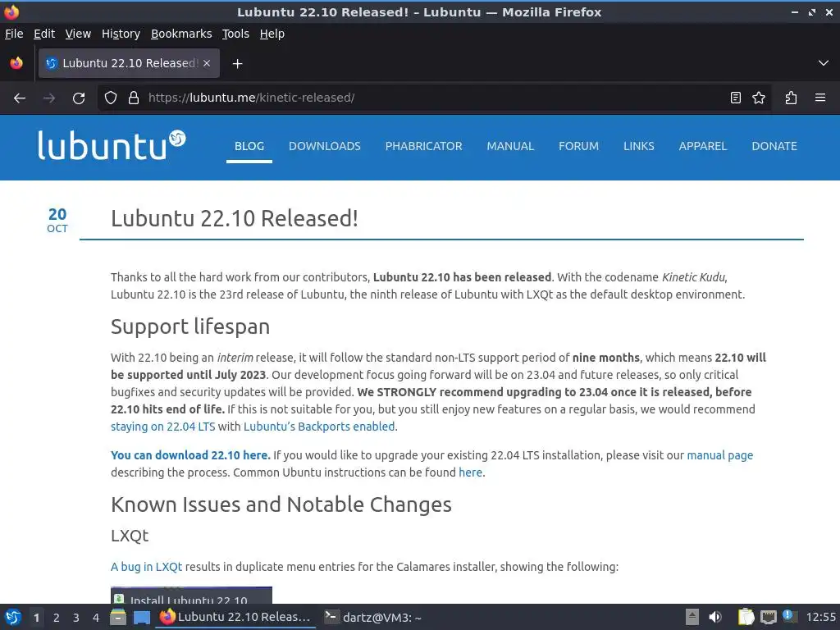Click the lubuntu site logo

112,144
